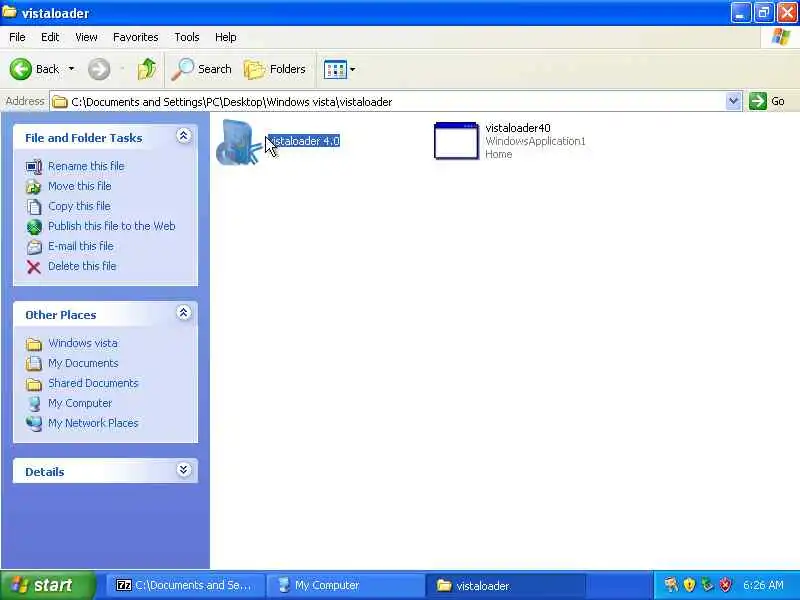Click Rename this file link
This screenshot has height=600, width=800.
pos(86,166)
